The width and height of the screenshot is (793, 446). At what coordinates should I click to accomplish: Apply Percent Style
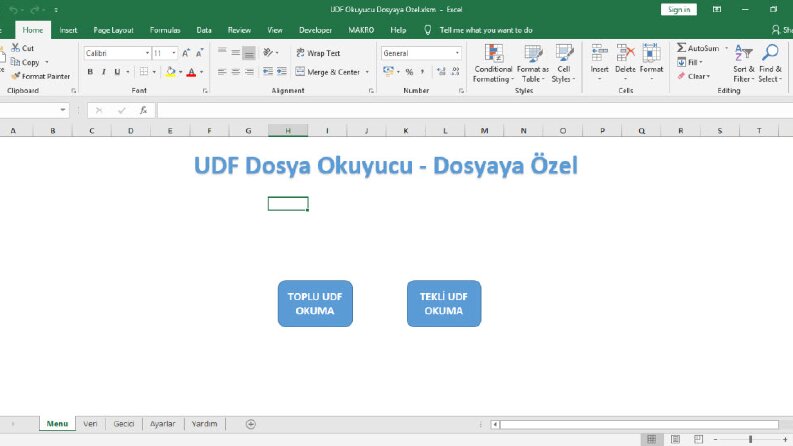[409, 72]
